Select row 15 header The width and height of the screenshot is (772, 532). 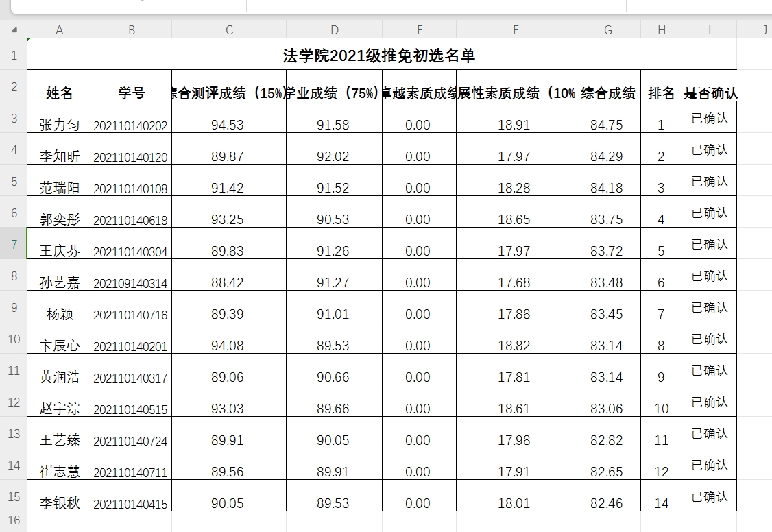pos(14,496)
